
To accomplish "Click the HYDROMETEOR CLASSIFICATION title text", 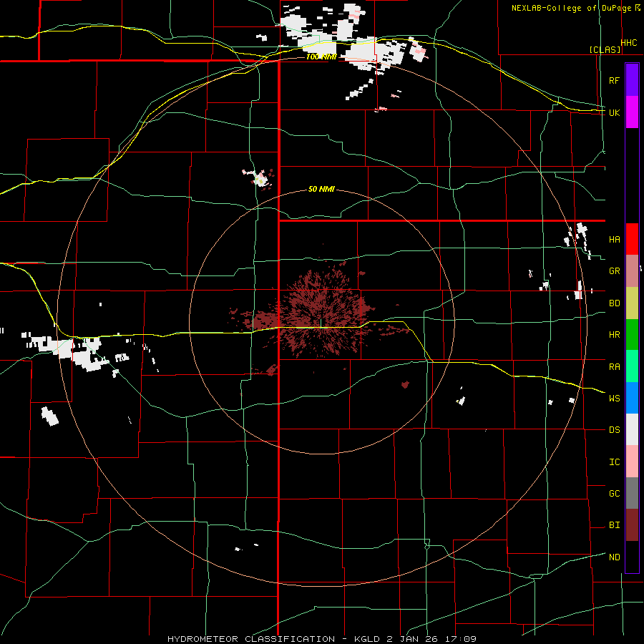I will (x=251, y=639).
